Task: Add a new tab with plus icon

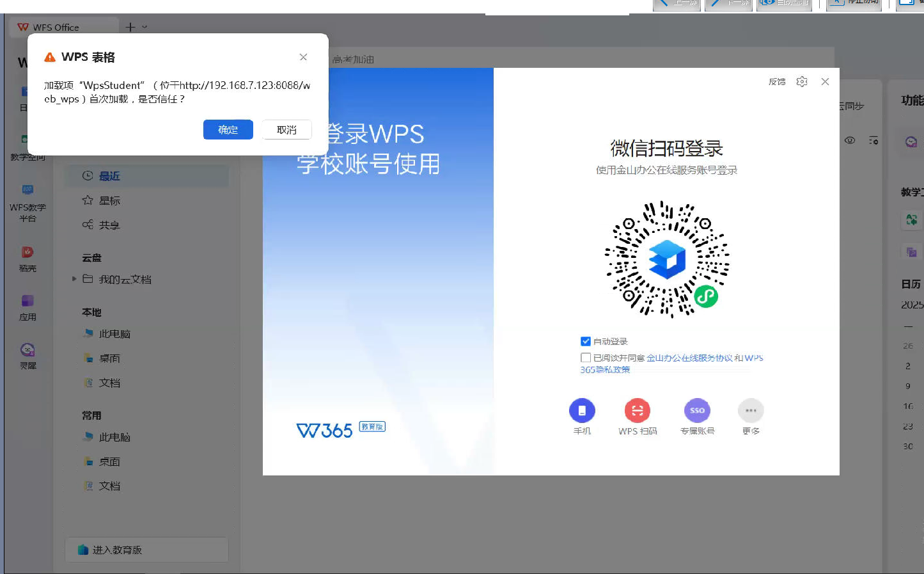Action: coord(130,27)
